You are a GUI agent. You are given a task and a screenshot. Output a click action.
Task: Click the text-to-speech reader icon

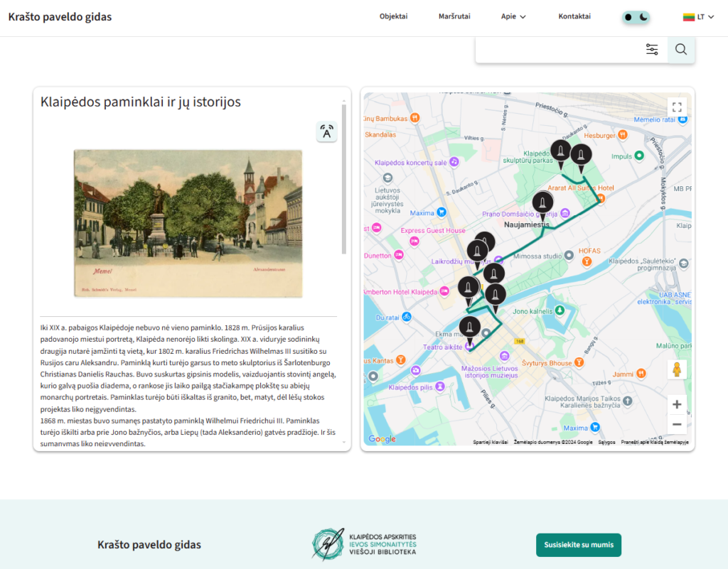click(x=326, y=131)
